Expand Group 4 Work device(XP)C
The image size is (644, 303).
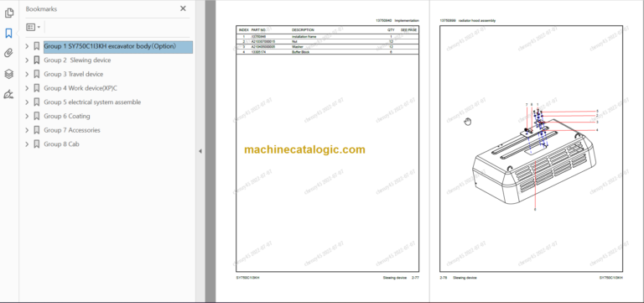27,88
